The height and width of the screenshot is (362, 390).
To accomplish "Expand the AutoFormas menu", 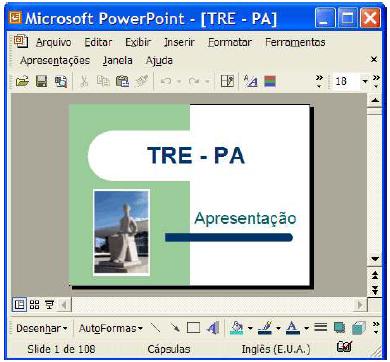I will [x=111, y=329].
